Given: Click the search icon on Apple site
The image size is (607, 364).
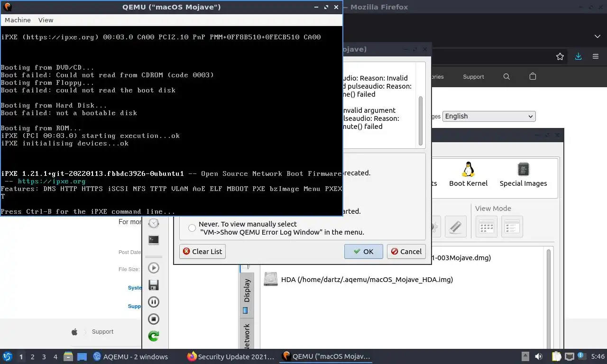Looking at the screenshot, I should pyautogui.click(x=506, y=77).
